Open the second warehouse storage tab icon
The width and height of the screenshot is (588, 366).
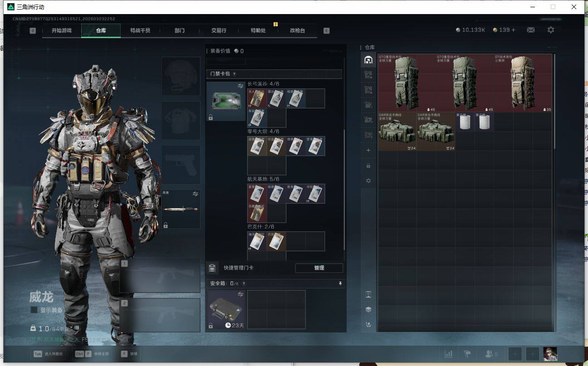click(368, 74)
